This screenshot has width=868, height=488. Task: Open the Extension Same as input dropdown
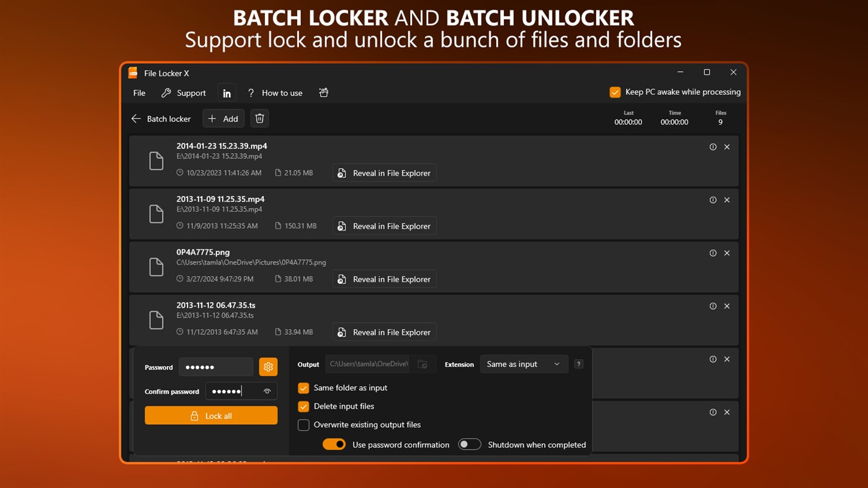(x=524, y=364)
